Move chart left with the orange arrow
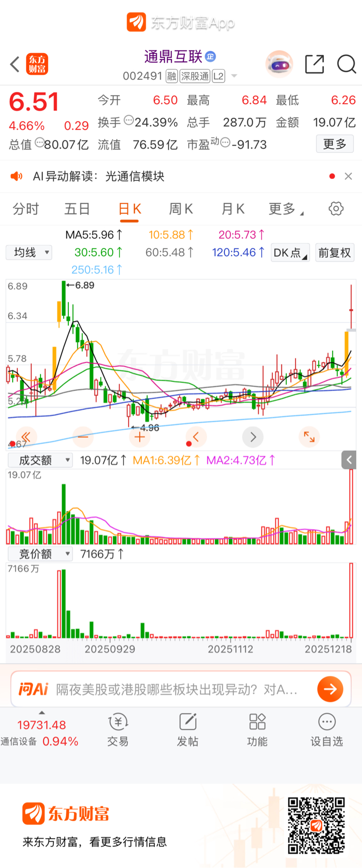This screenshot has height=868, width=362. click(x=196, y=437)
